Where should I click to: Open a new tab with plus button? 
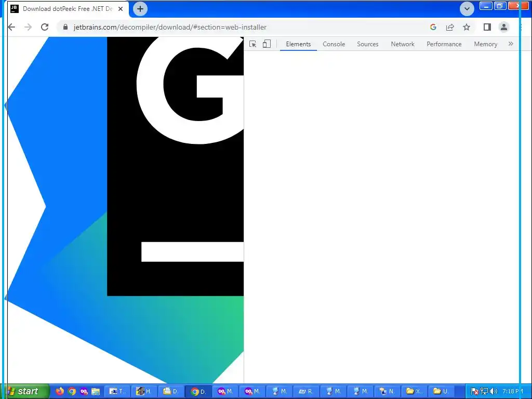point(140,9)
